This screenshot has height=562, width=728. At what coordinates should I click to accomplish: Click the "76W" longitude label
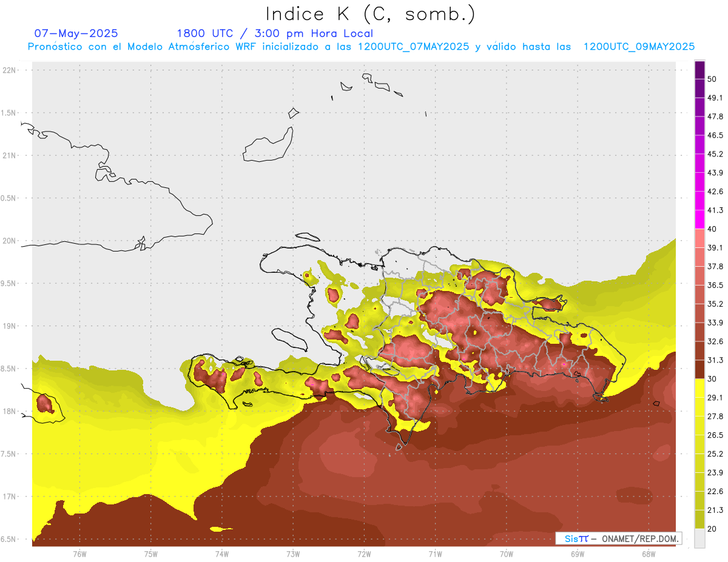click(x=79, y=554)
